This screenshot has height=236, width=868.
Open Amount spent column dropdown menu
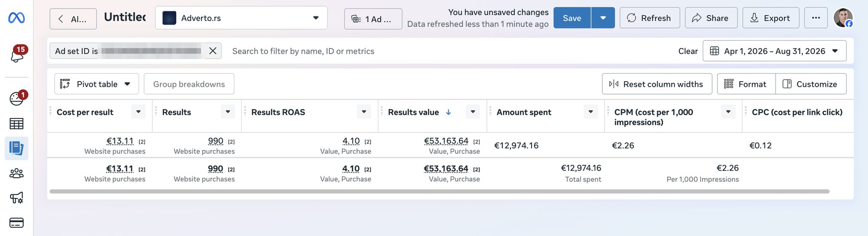(x=591, y=112)
